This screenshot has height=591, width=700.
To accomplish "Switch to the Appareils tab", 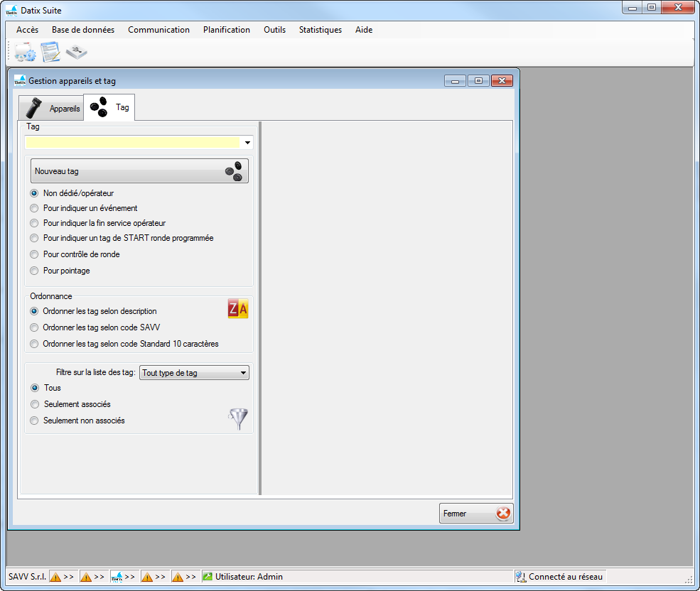I will pos(51,108).
